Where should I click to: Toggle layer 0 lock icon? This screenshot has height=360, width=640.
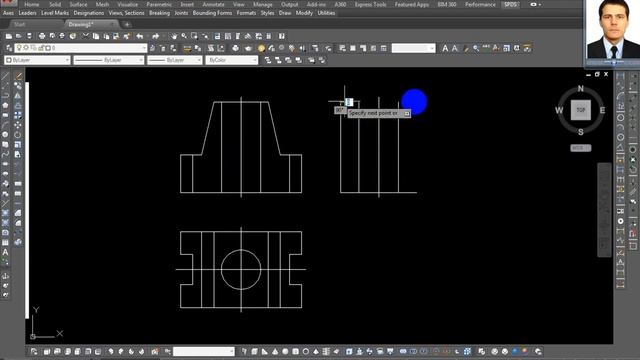click(41, 48)
